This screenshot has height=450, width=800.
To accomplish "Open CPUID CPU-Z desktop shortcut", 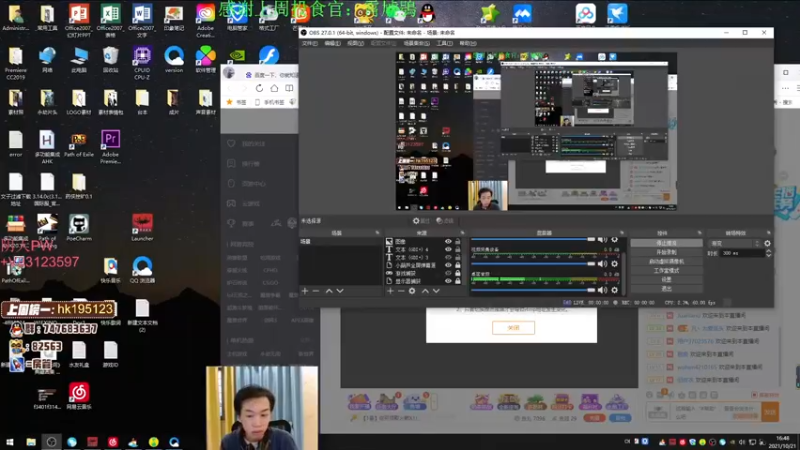I will coord(142,63).
